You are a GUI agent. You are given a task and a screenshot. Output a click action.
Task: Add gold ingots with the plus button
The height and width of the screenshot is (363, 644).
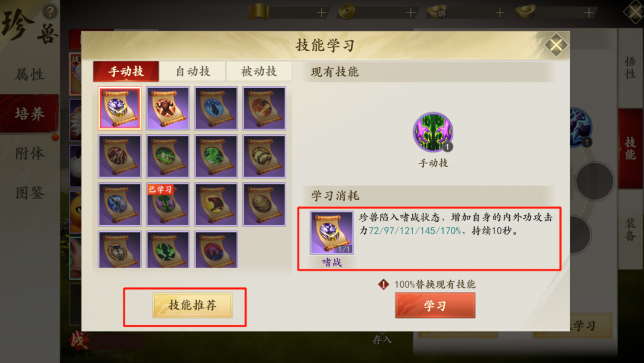pyautogui.click(x=589, y=13)
